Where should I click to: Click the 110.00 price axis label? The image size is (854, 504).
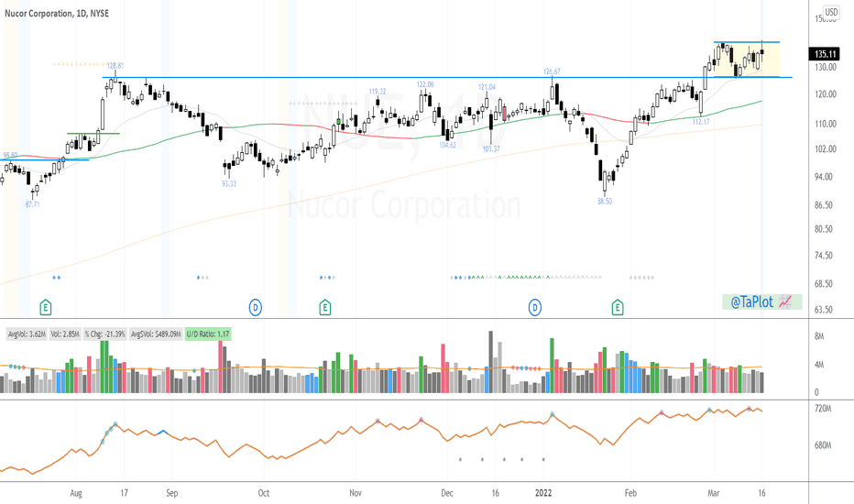coord(826,125)
